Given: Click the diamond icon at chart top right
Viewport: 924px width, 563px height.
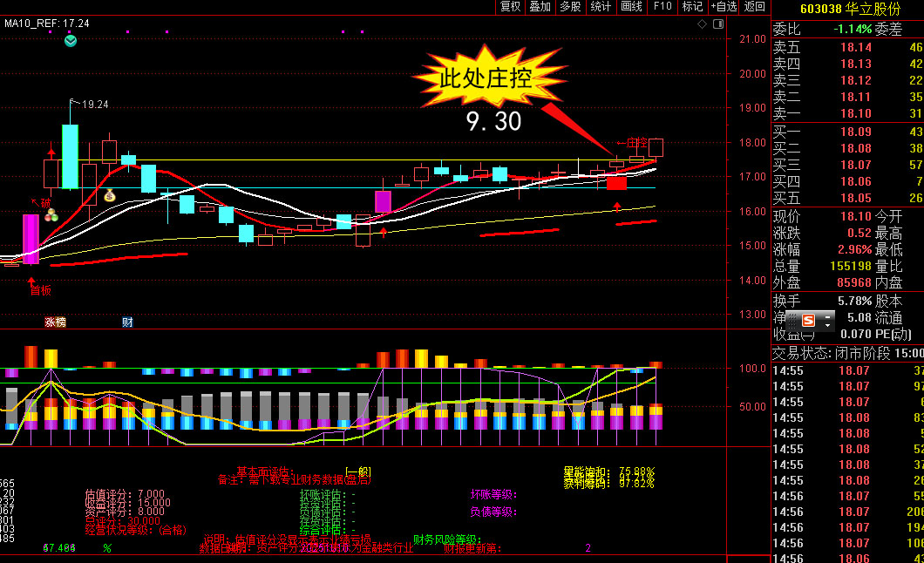Looking at the screenshot, I should pyautogui.click(x=703, y=25).
